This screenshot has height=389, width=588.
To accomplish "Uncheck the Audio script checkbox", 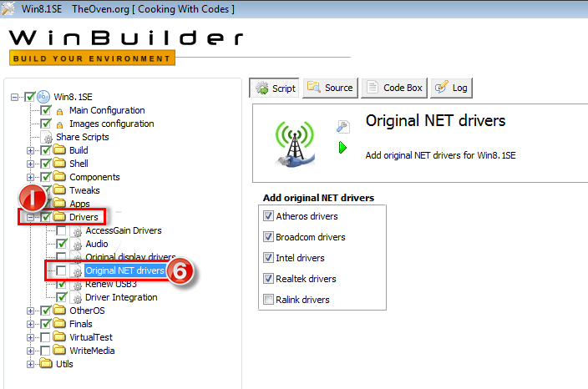I will tap(62, 244).
